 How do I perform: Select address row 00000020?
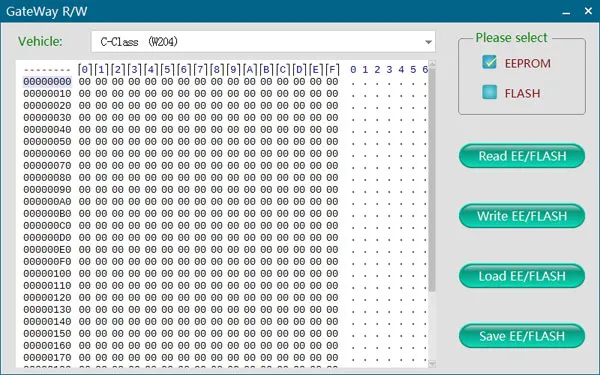pos(47,106)
